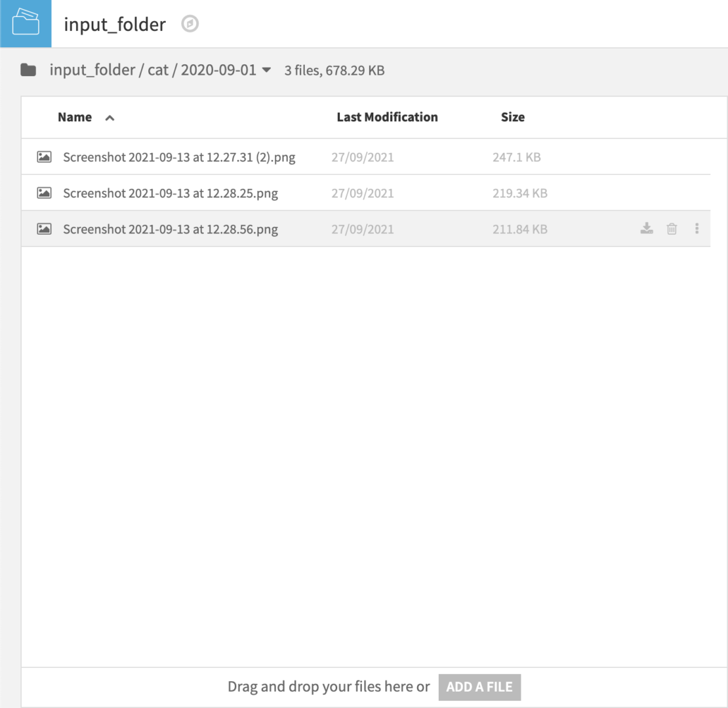Reverse sorting with the Name column chevron
Image resolution: width=728 pixels, height=708 pixels.
click(x=110, y=117)
